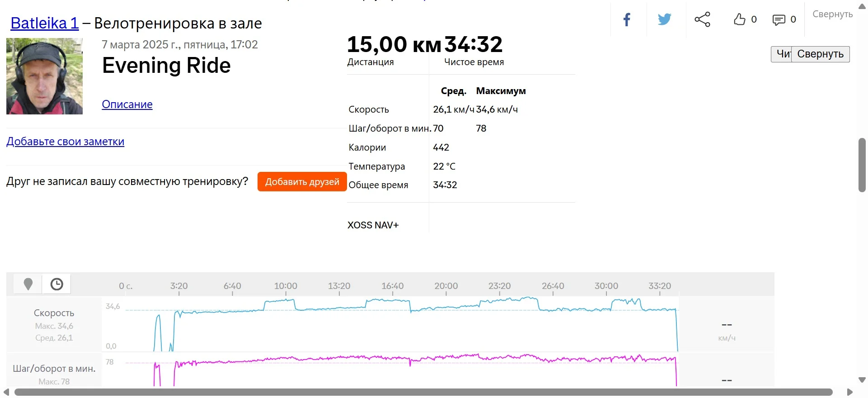Open the comments bubble icon
The image size is (868, 398).
click(x=779, y=20)
